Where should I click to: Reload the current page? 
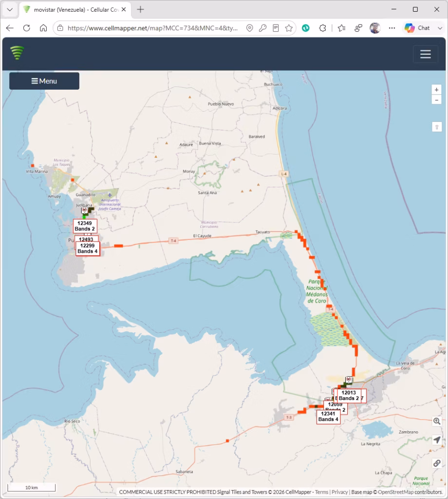click(x=27, y=28)
